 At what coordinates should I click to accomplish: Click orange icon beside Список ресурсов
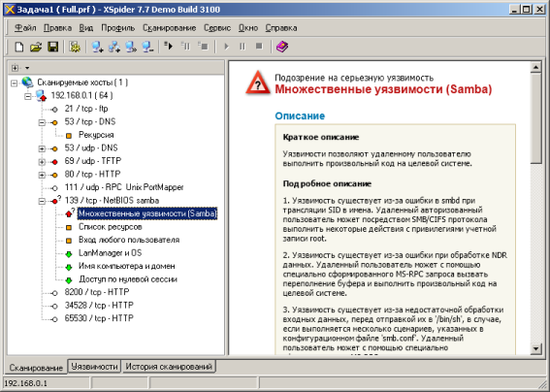pos(69,227)
